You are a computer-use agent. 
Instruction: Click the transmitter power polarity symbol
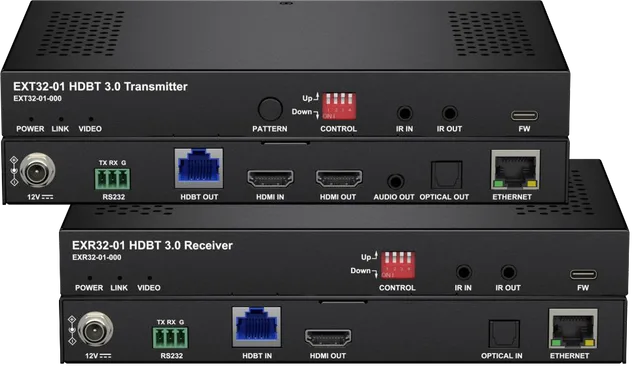click(x=14, y=171)
